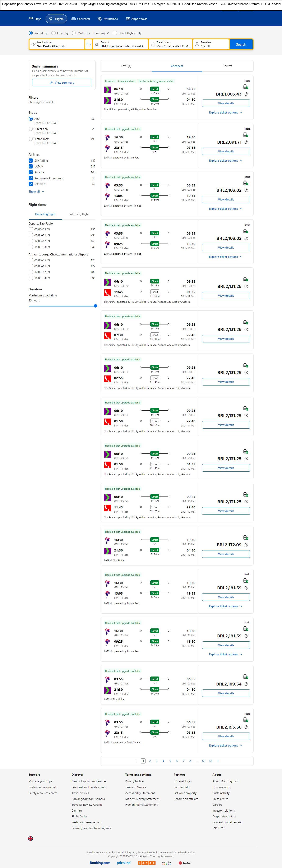Select the One way radio button
This screenshot has width=282, height=868.
tap(54, 33)
